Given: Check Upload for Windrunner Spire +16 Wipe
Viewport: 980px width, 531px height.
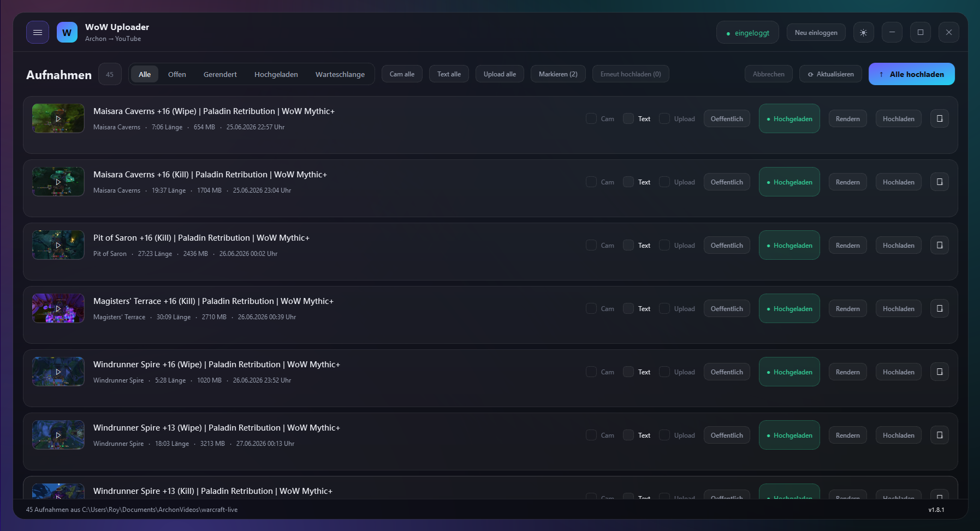Looking at the screenshot, I should pos(664,372).
